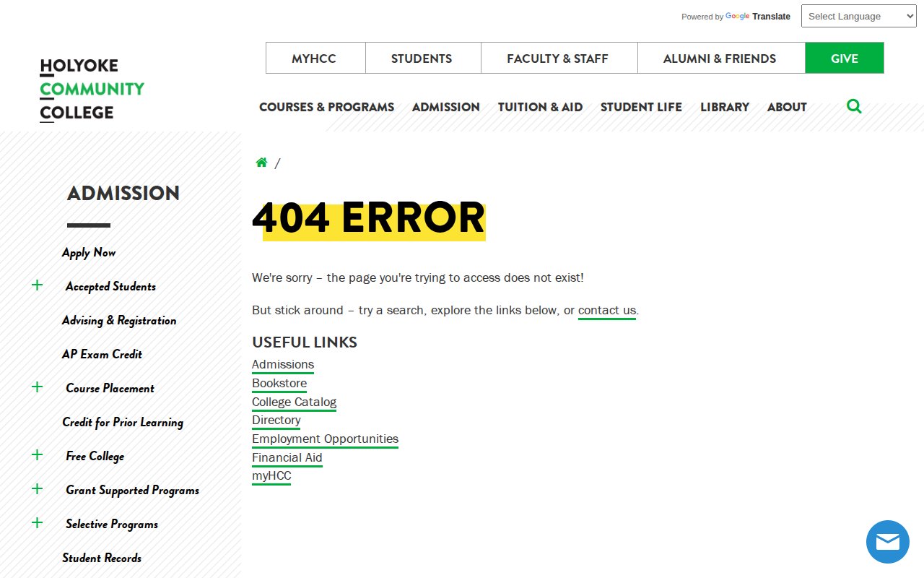Expand the Accepted Students submenu
The image size is (924, 578).
[38, 285]
